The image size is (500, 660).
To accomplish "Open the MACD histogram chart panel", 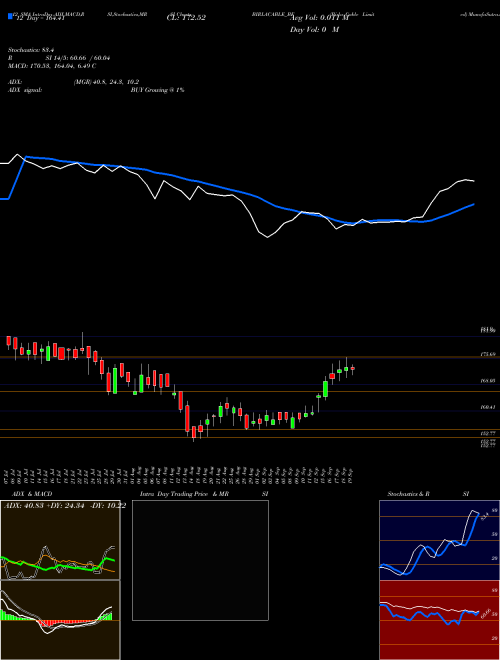I will click(60, 620).
